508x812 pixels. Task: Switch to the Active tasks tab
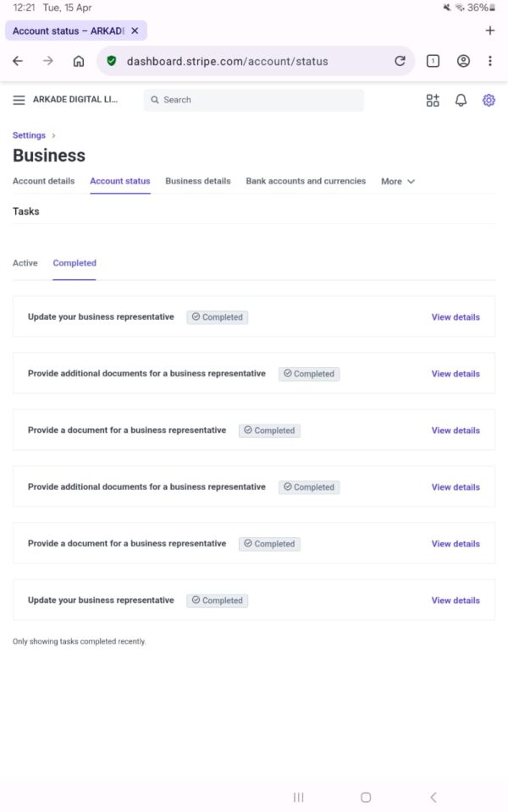25,263
